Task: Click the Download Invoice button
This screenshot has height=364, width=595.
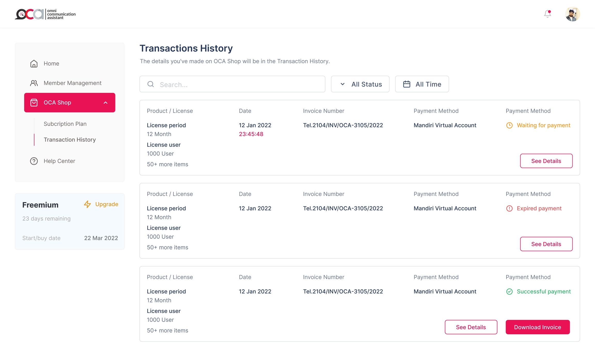Action: 537,327
